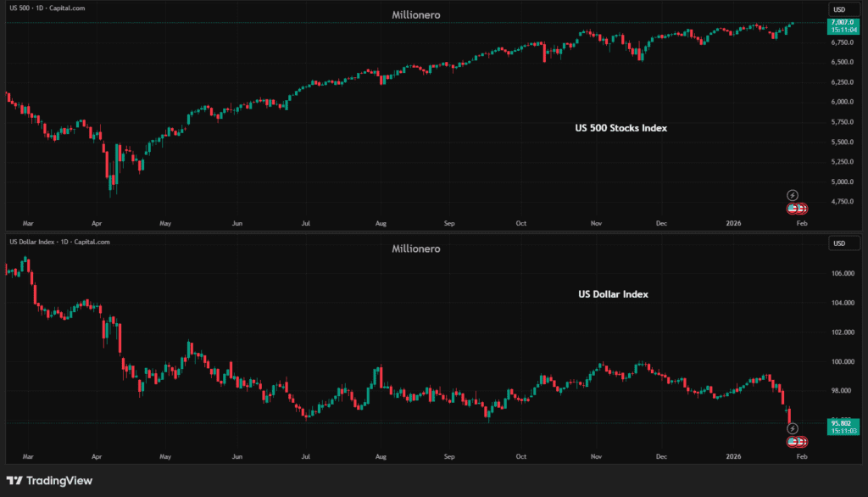Select the 7,007.0 current price label
This screenshot has width=868, height=497.
point(842,23)
